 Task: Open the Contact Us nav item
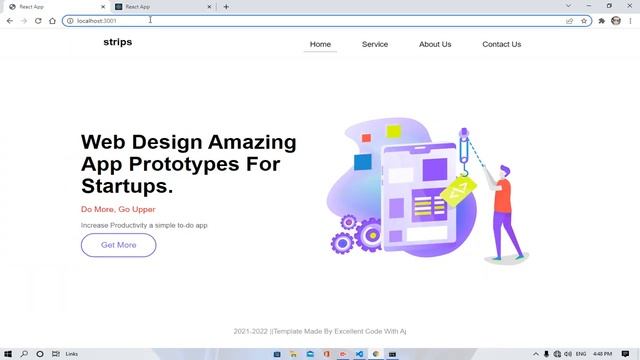(x=502, y=44)
